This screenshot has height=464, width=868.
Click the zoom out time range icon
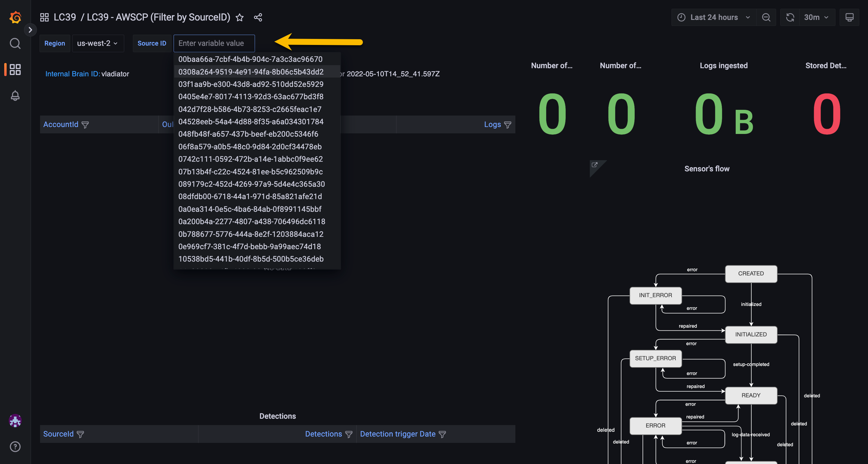click(x=766, y=17)
